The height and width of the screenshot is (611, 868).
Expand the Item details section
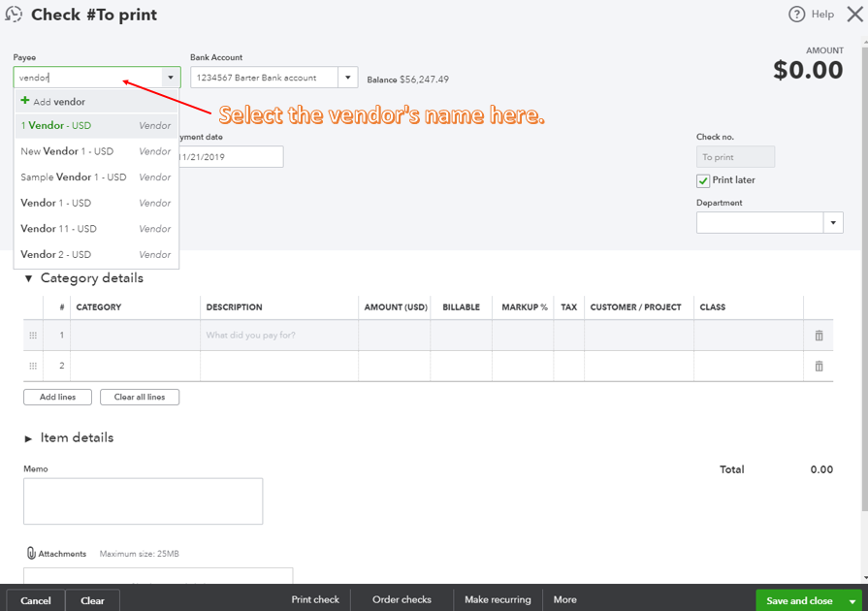pyautogui.click(x=28, y=438)
